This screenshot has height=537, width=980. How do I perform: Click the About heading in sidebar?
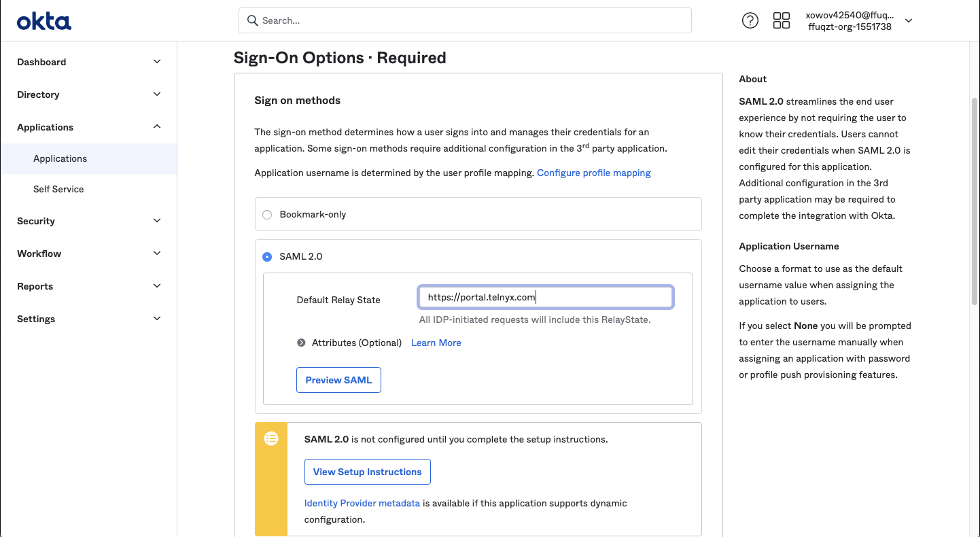752,79
